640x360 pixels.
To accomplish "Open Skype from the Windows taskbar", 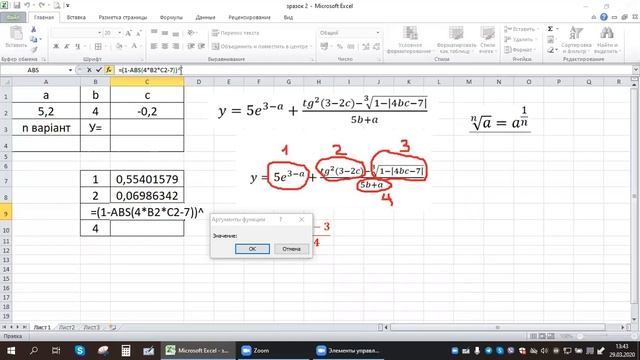I will point(80,351).
